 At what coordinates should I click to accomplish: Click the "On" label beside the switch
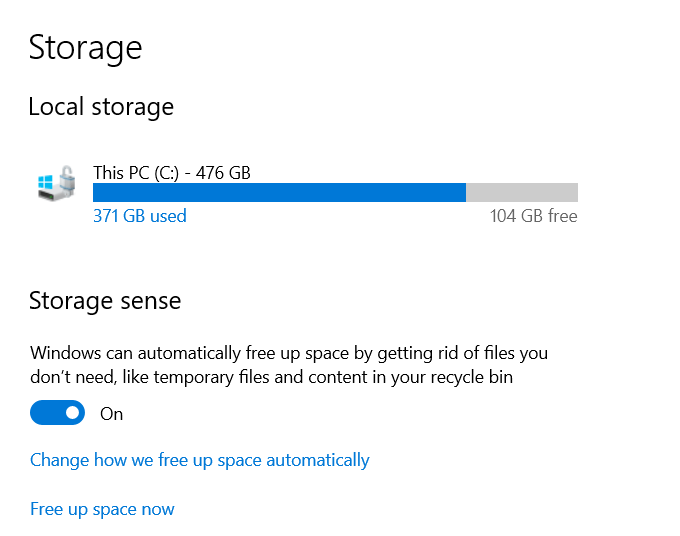[112, 414]
